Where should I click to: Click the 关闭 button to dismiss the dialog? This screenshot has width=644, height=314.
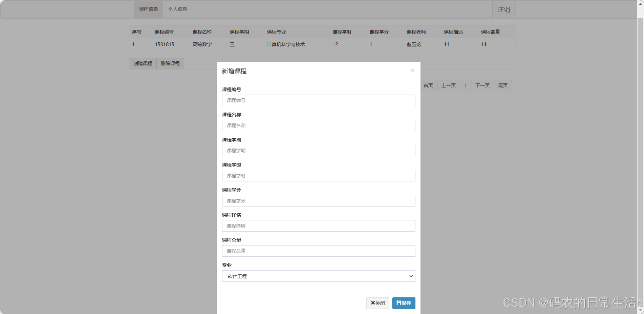coord(377,303)
